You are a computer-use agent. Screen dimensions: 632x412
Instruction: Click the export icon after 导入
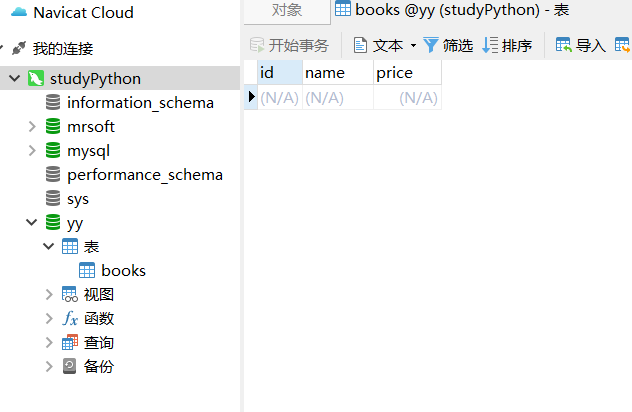(x=623, y=45)
